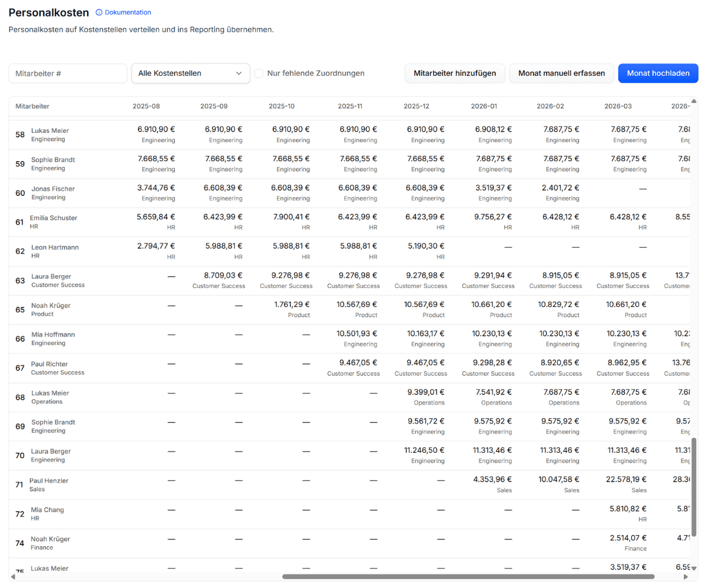
Task: Click 5.810,82 € HR cell
Action: tap(628, 514)
